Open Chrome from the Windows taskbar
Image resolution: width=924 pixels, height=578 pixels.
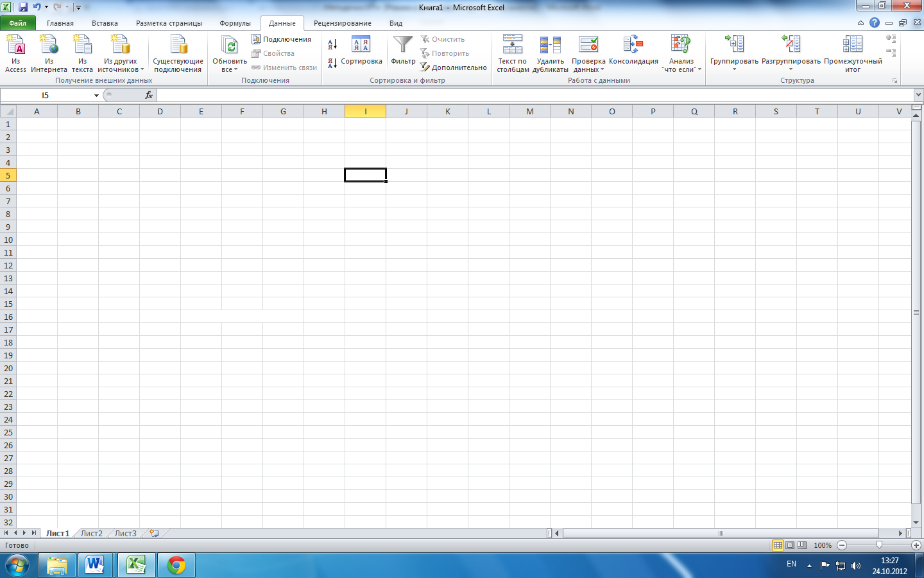pyautogui.click(x=176, y=565)
